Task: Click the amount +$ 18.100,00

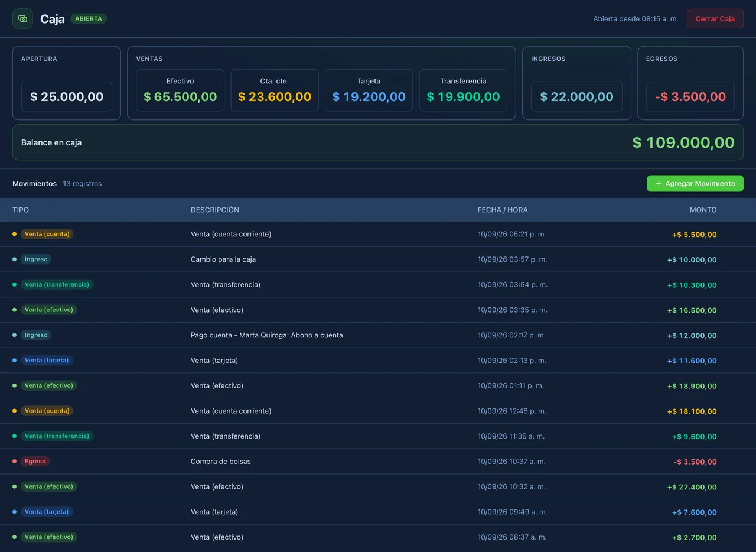Action: (692, 411)
